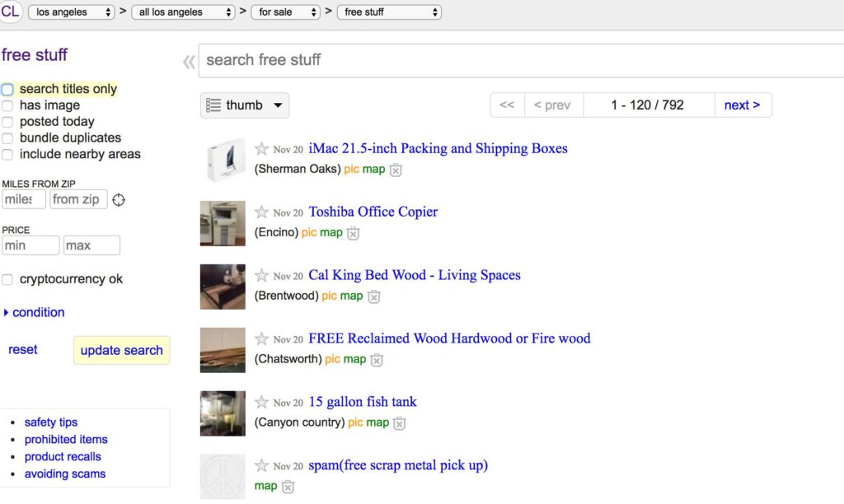Open the avoiding scams link
Image resolution: width=844 pixels, height=504 pixels.
click(65, 474)
